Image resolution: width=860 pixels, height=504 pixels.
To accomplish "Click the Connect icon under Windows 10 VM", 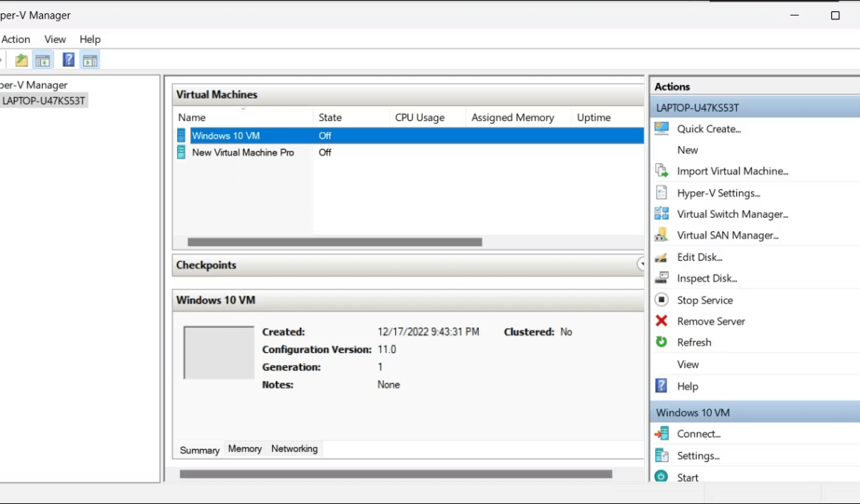I will tap(661, 434).
